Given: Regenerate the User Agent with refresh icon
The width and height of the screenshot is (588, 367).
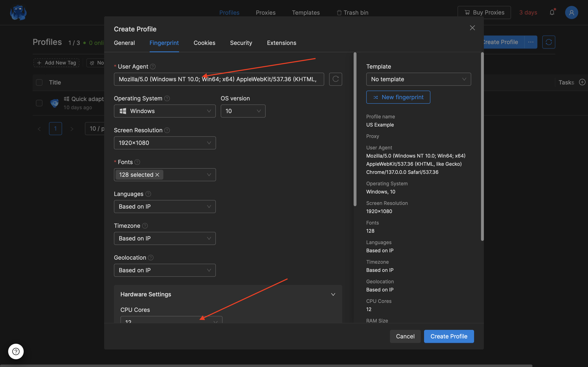Looking at the screenshot, I should (x=335, y=79).
